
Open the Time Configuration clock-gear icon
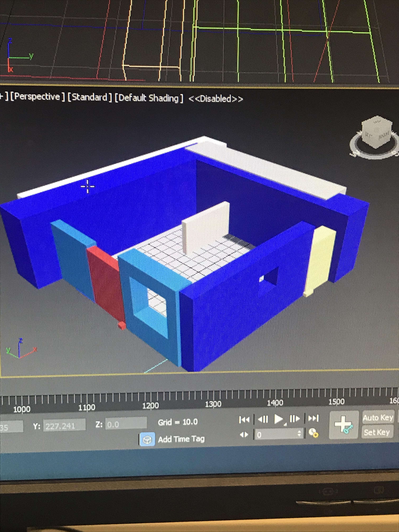pos(313,433)
